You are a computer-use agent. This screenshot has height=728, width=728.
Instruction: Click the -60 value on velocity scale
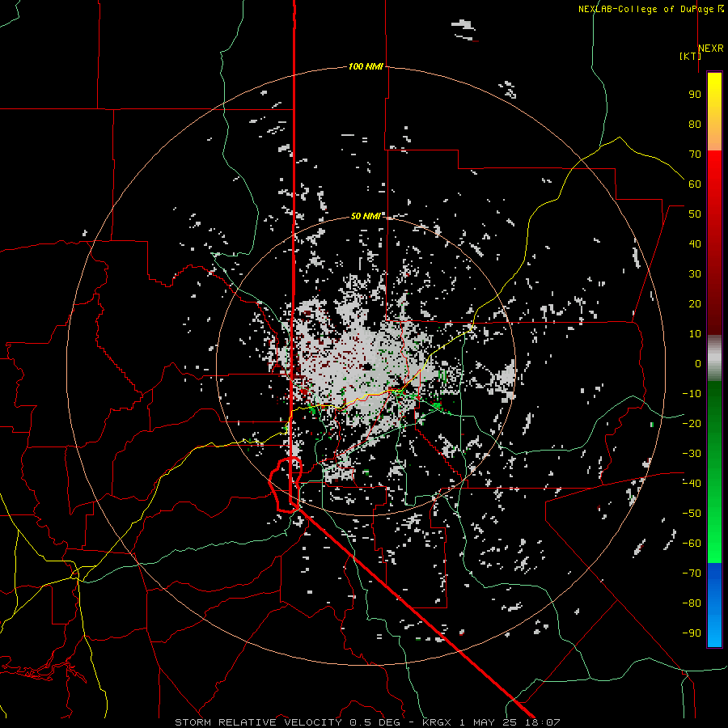tap(692, 544)
